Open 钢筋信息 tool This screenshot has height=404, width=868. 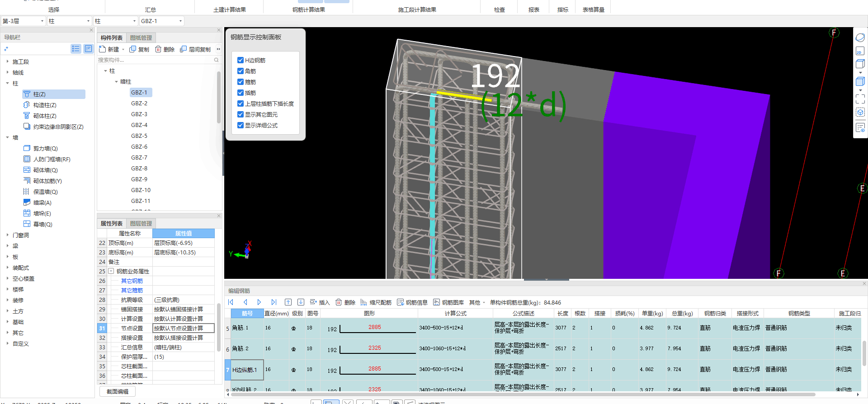click(x=412, y=302)
